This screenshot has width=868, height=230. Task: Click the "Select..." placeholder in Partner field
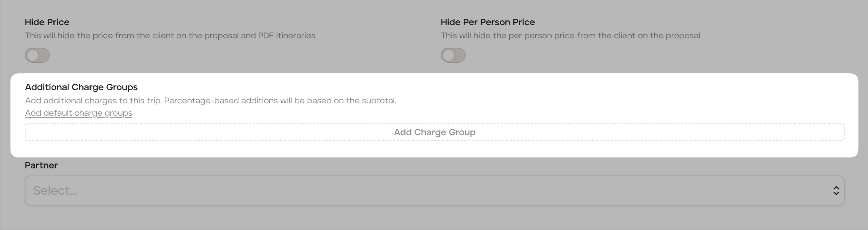[x=55, y=191]
